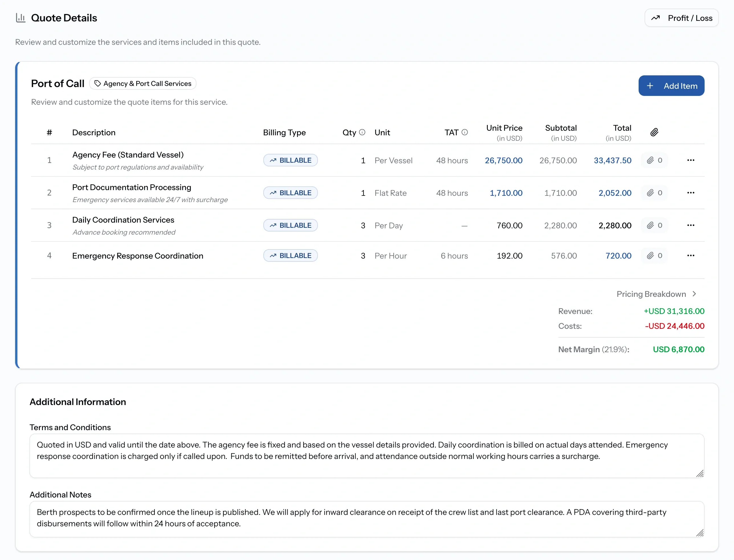Open attachments for Daily Coordination Services row
The image size is (734, 560).
[654, 225]
